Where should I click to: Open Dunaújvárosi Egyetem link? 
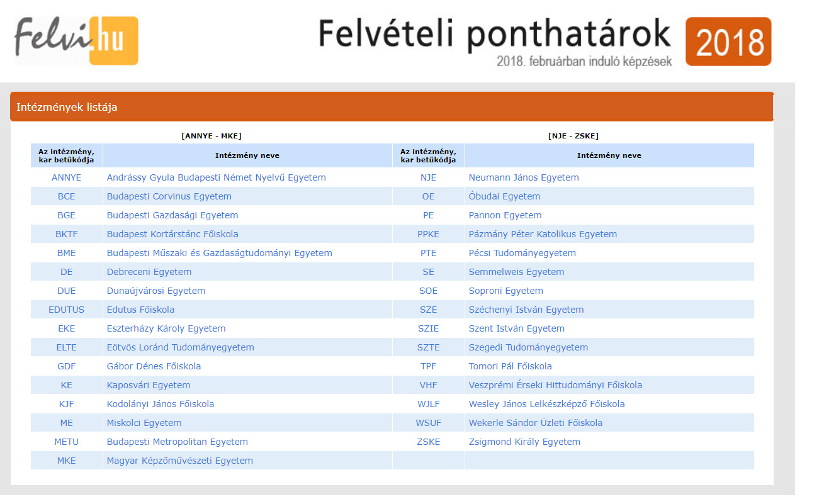point(156,291)
